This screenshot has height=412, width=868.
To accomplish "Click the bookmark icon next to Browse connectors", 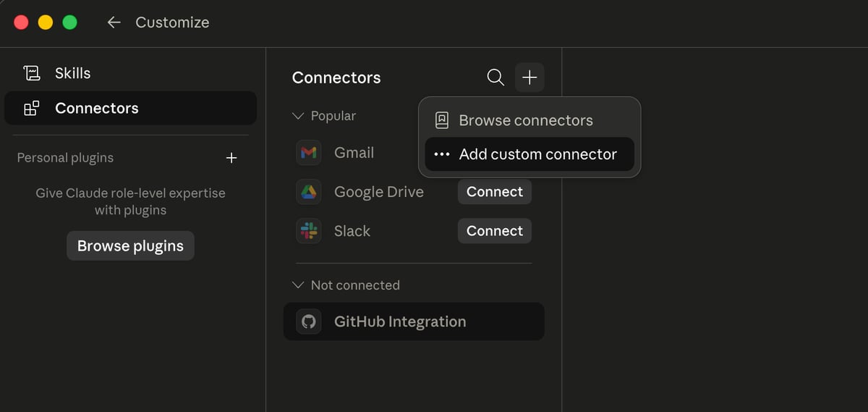I will (441, 120).
